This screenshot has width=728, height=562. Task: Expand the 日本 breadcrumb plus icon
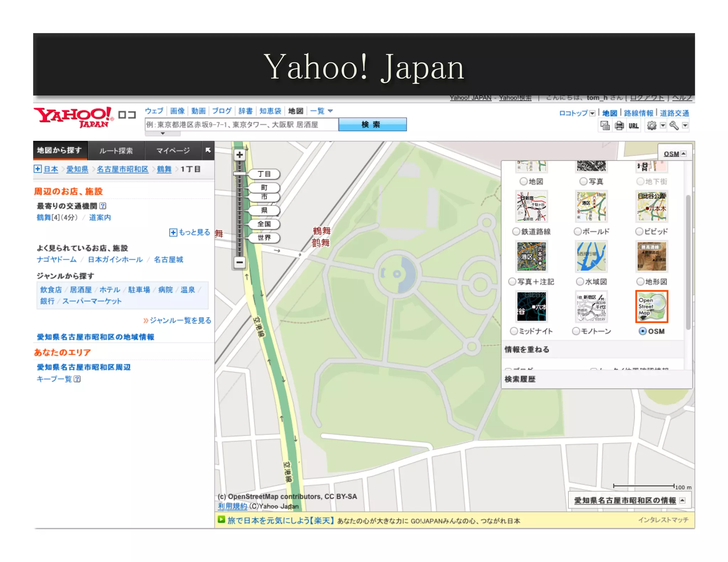coord(37,169)
